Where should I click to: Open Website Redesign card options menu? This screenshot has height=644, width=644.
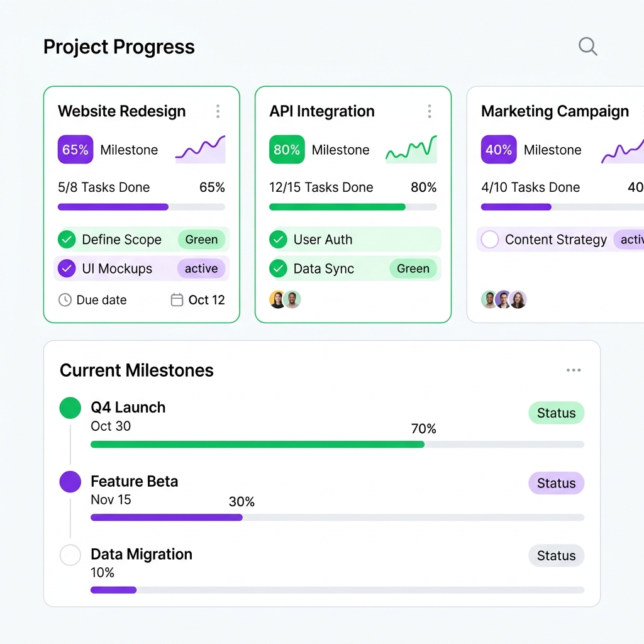coord(218,111)
